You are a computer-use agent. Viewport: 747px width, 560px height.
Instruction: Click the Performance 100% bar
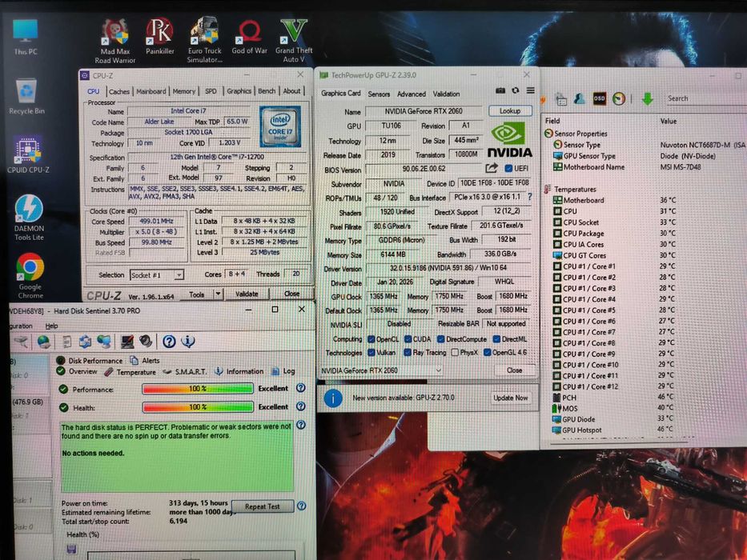point(197,389)
